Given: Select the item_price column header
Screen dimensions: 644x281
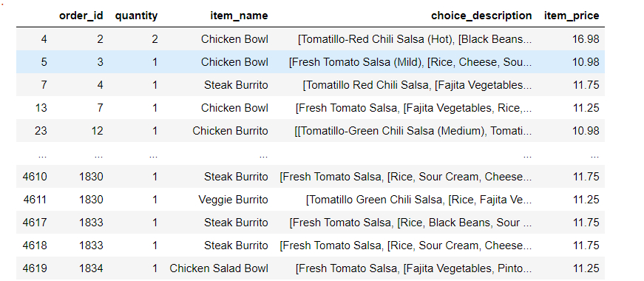Looking at the screenshot, I should pyautogui.click(x=572, y=16).
